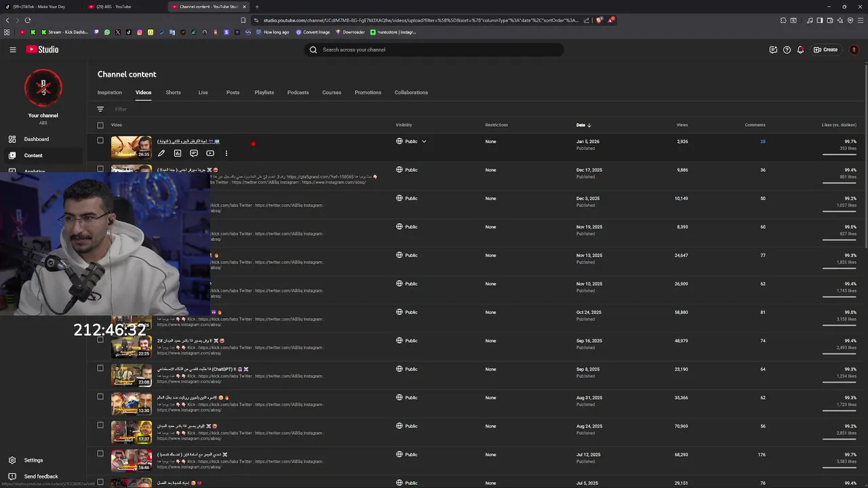Bookmark this page icon in address bar
Image resolution: width=868 pixels, height=488 pixels.
point(243,20)
